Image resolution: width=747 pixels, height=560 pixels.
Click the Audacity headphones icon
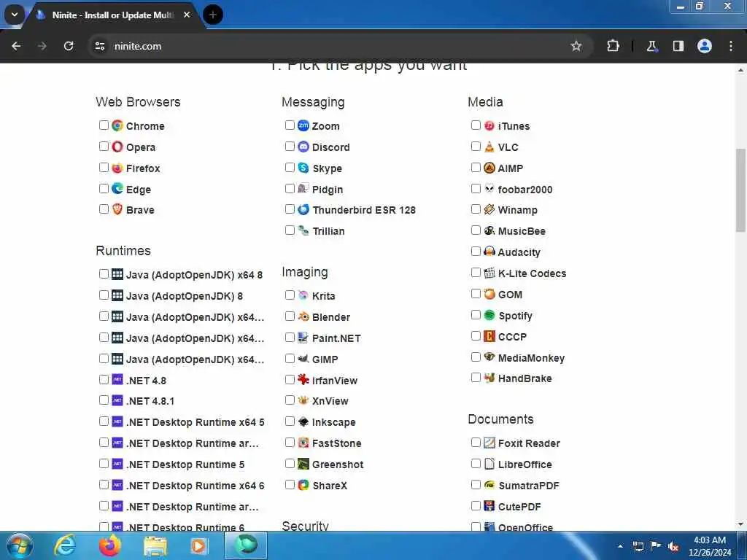[489, 252]
